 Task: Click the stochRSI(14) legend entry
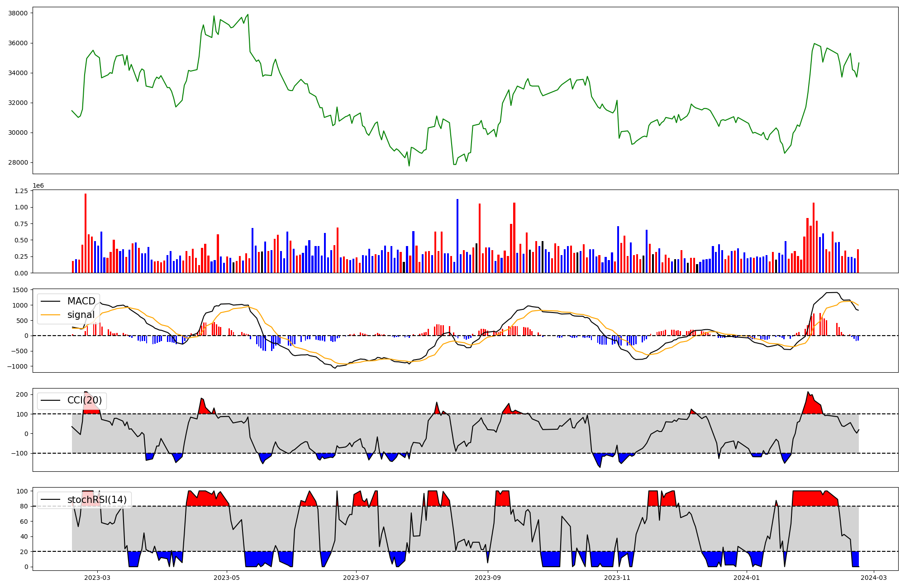tap(97, 500)
